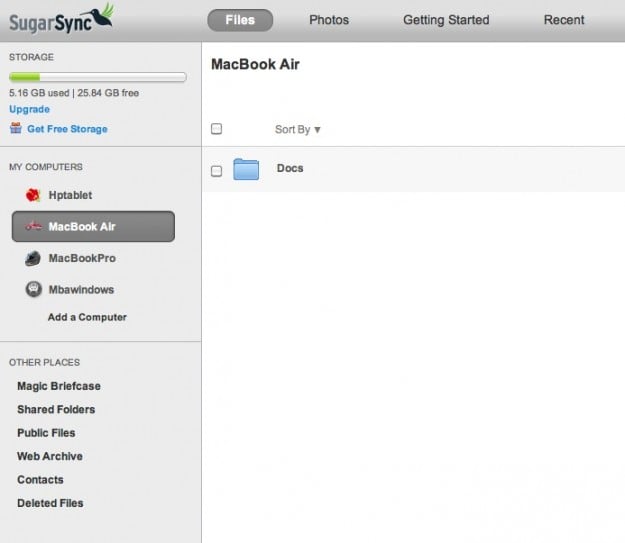Open the Docs folder icon
Screen dimensions: 625x543
(x=246, y=169)
